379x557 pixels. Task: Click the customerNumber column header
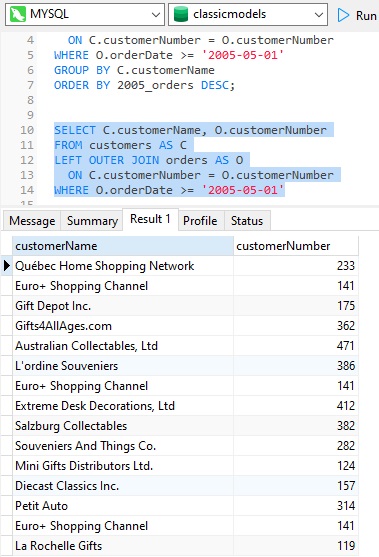tap(296, 246)
